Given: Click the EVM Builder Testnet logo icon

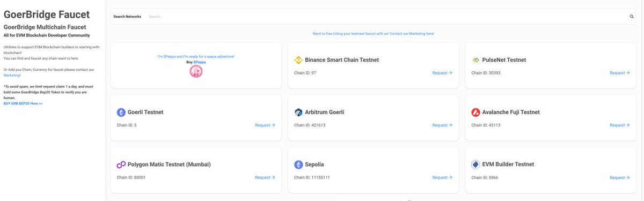Looking at the screenshot, I should point(475,165).
